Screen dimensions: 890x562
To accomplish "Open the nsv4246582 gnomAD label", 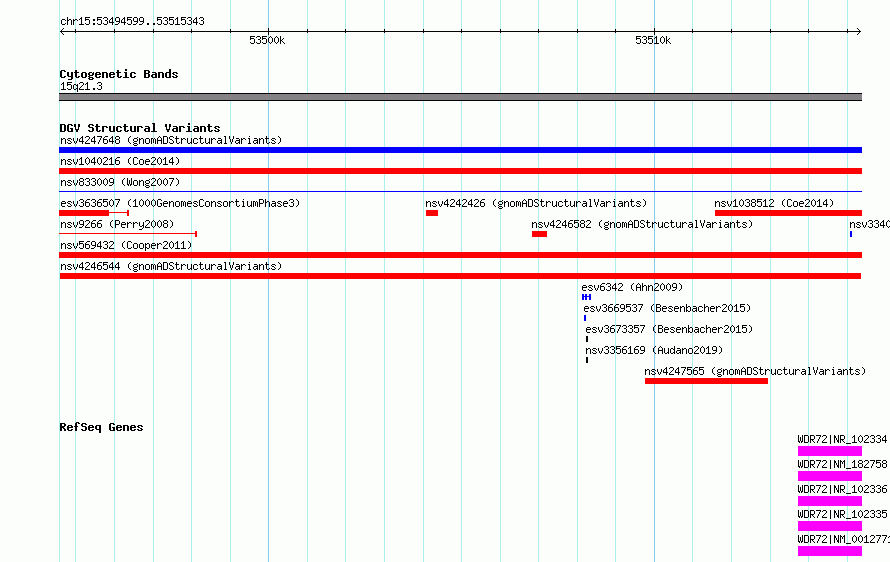I will click(642, 224).
